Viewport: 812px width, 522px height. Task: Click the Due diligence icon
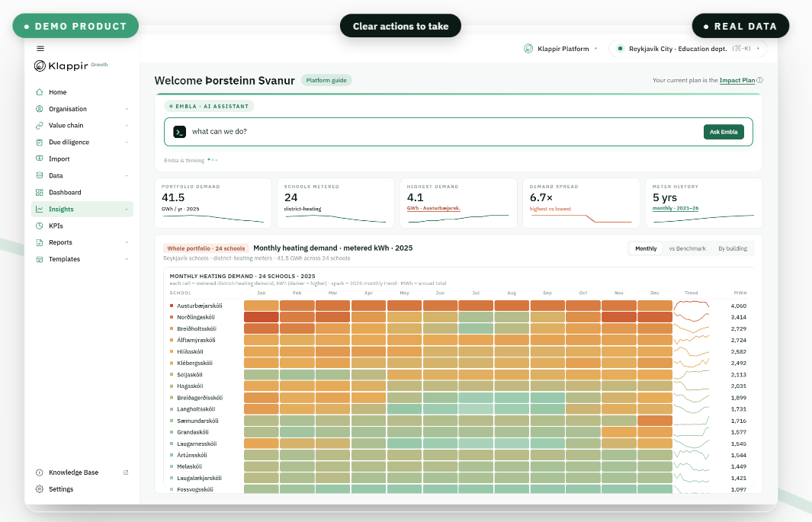coord(40,143)
